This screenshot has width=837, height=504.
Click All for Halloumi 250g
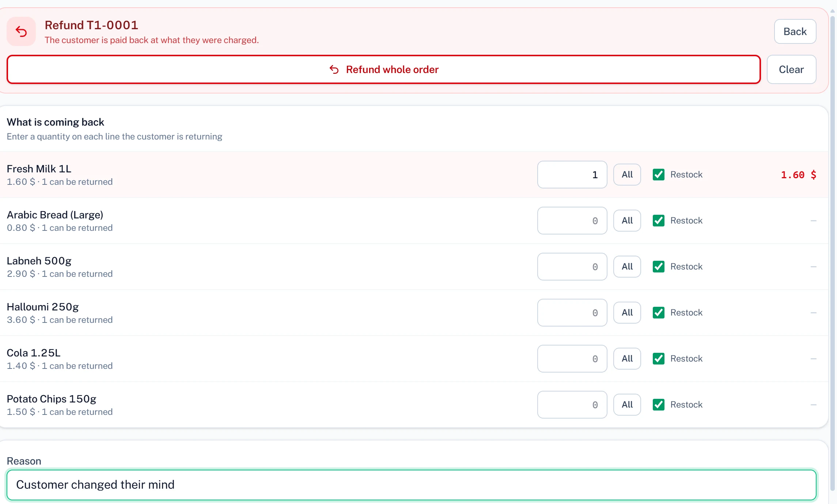[x=627, y=313]
